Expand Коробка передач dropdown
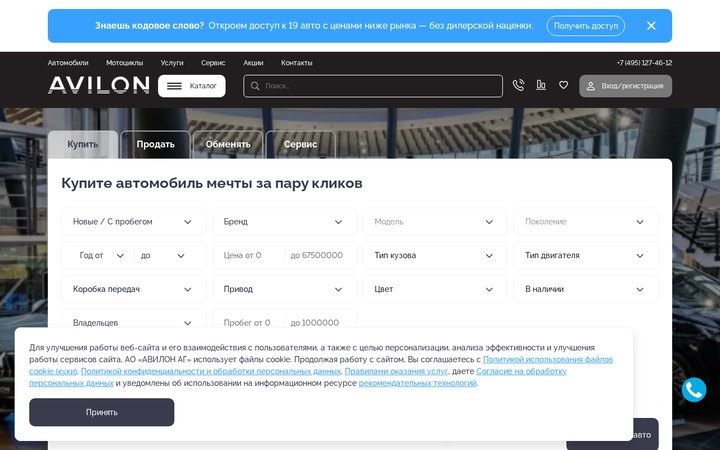The height and width of the screenshot is (450, 720). [x=134, y=289]
